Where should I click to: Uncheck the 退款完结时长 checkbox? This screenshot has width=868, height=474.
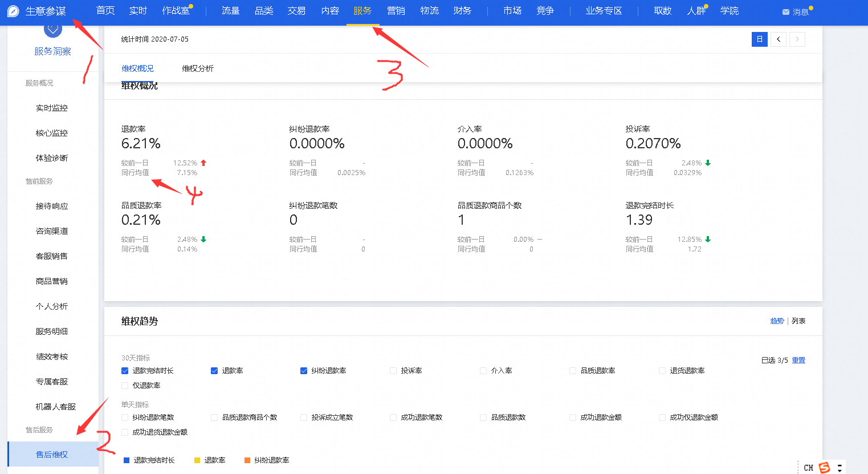(x=125, y=371)
